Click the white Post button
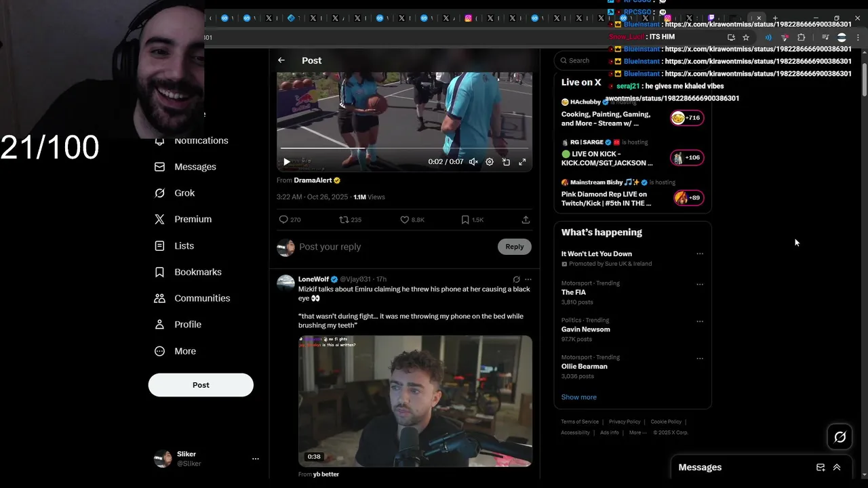 pyautogui.click(x=201, y=385)
